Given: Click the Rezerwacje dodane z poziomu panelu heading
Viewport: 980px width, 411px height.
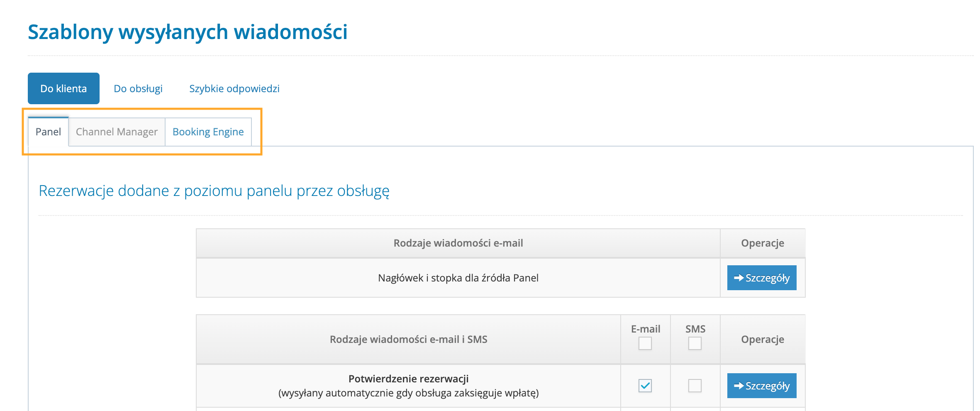Looking at the screenshot, I should click(x=214, y=191).
